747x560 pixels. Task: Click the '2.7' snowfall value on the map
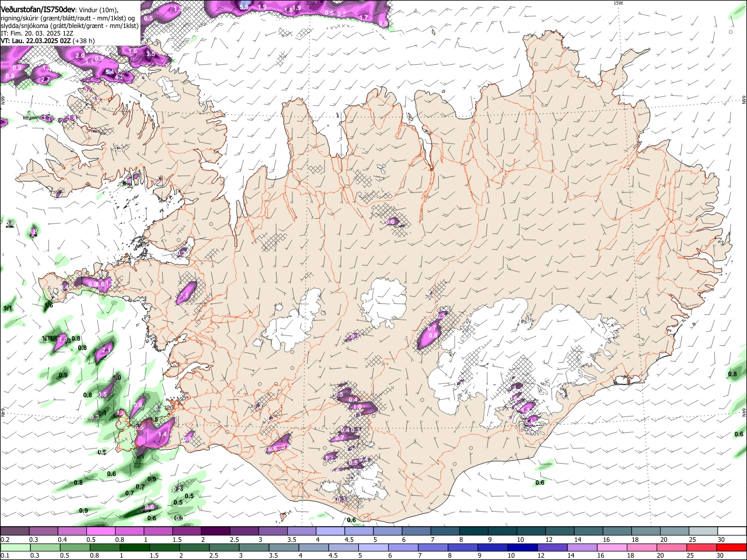click(46, 79)
